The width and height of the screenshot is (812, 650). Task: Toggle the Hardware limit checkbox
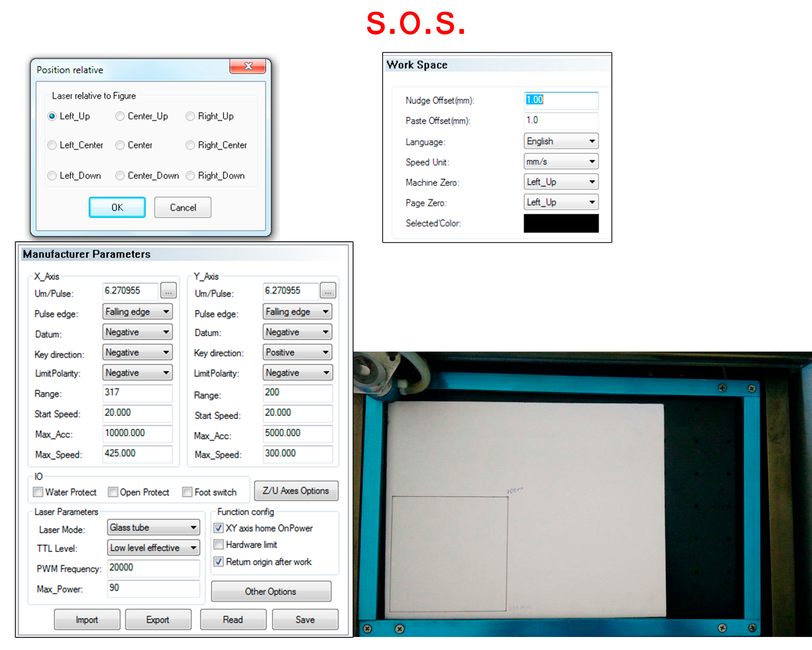click(x=219, y=545)
